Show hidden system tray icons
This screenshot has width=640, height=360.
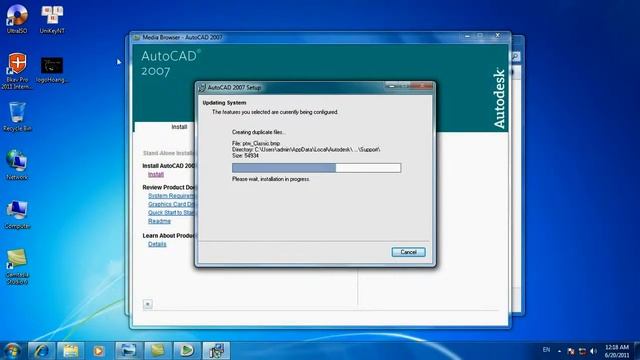click(x=559, y=351)
